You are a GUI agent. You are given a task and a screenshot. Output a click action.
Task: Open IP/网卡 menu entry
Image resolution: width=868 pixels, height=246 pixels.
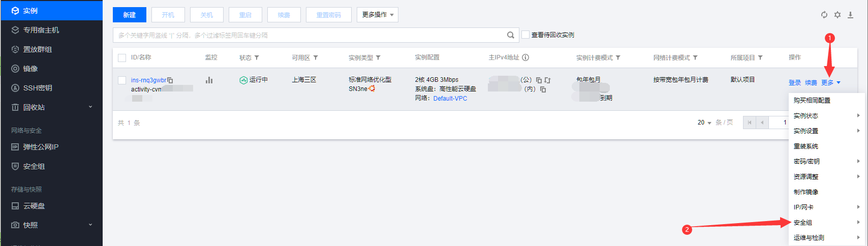[x=826, y=207]
